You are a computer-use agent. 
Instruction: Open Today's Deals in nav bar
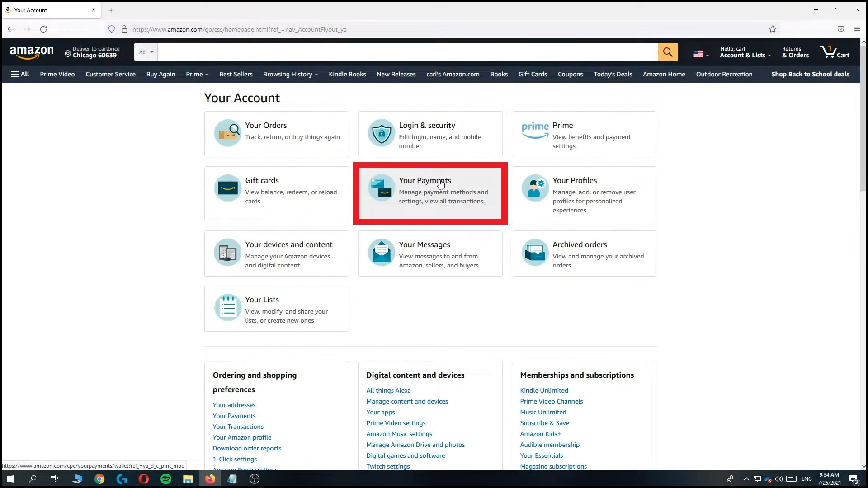(x=613, y=74)
